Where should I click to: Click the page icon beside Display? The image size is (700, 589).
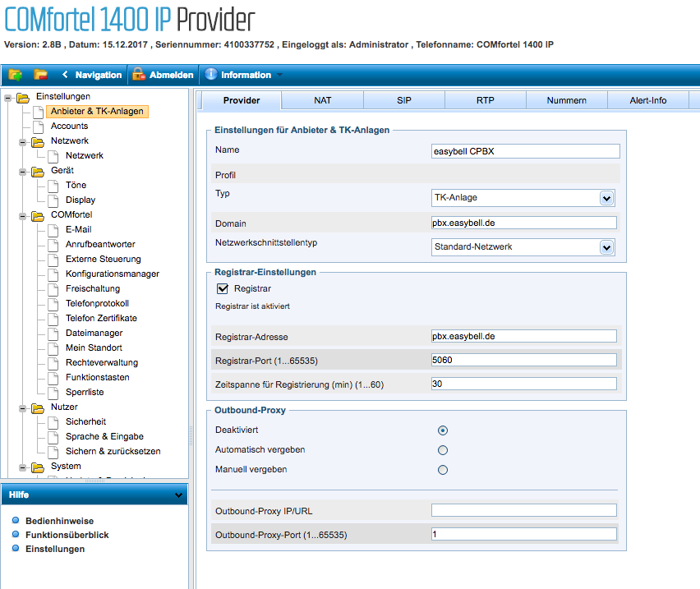[x=53, y=200]
